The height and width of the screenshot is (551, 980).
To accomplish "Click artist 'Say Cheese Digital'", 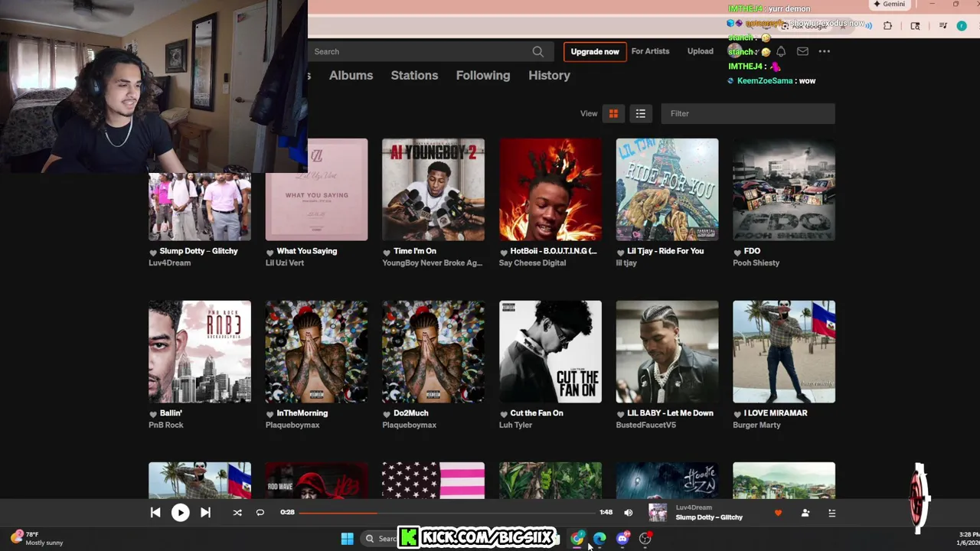I will point(532,263).
